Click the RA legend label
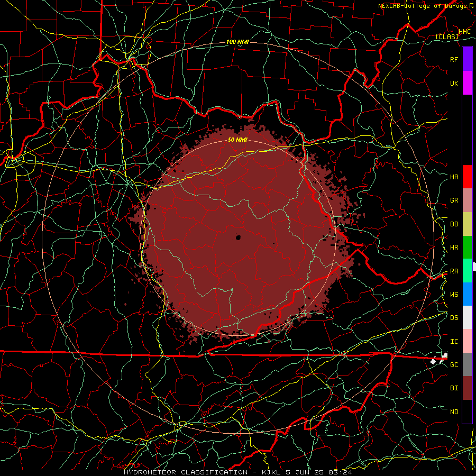Viewport: 476px width, 476px height. tap(454, 271)
